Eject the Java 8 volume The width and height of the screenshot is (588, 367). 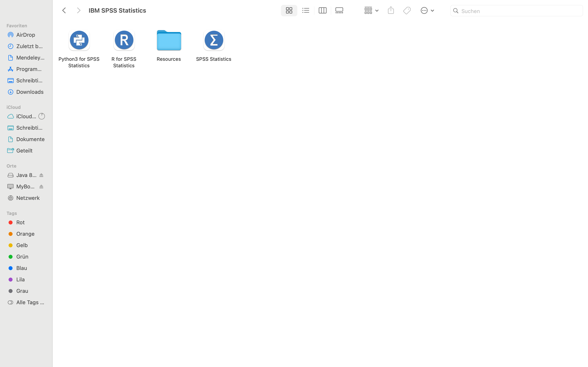click(41, 175)
